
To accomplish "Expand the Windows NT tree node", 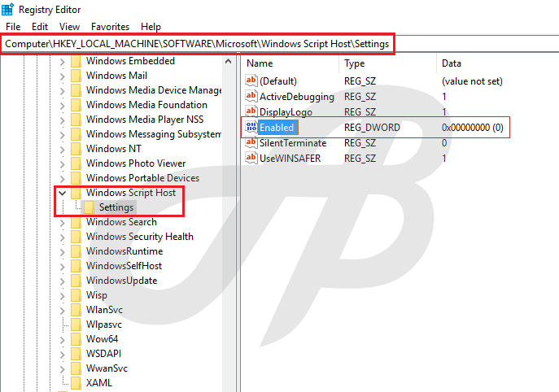I will [x=63, y=149].
